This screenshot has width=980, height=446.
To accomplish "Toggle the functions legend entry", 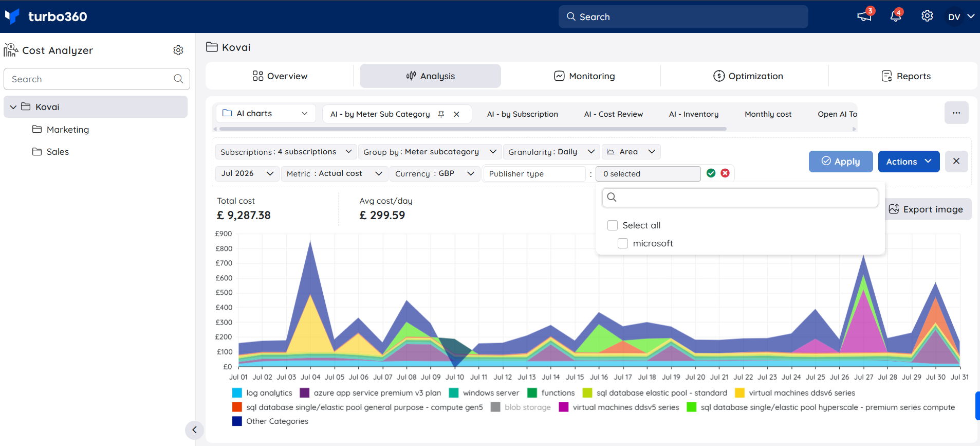I will point(551,393).
